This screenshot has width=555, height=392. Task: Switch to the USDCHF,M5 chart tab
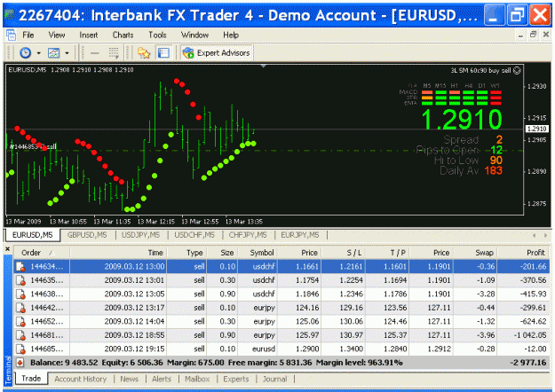tap(194, 235)
